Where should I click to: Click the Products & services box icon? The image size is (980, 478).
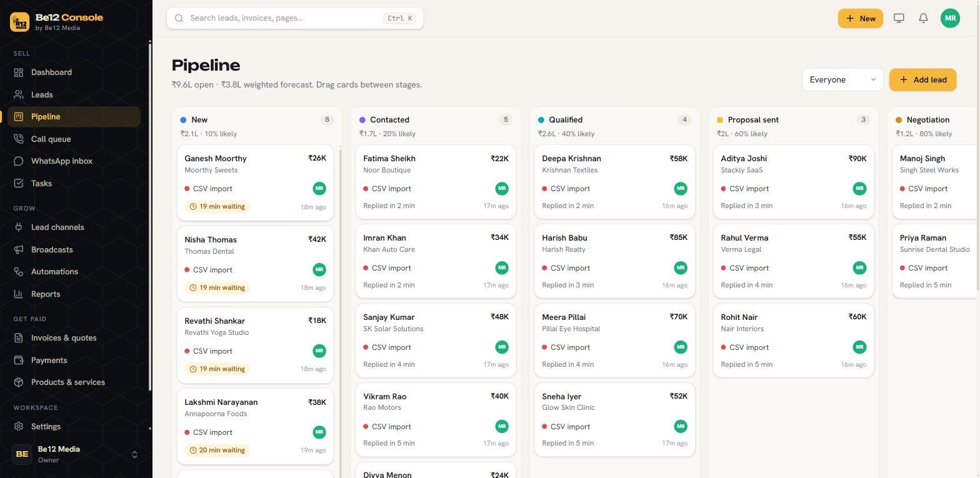point(19,382)
